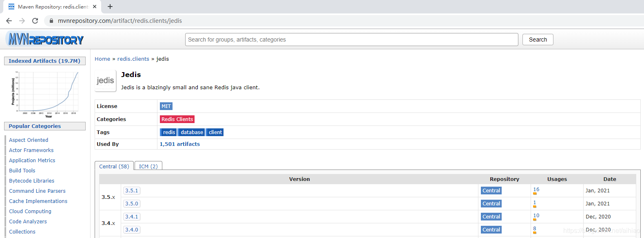Open Actor Frameworks category
Screen dimensions: 644x238
(31, 150)
